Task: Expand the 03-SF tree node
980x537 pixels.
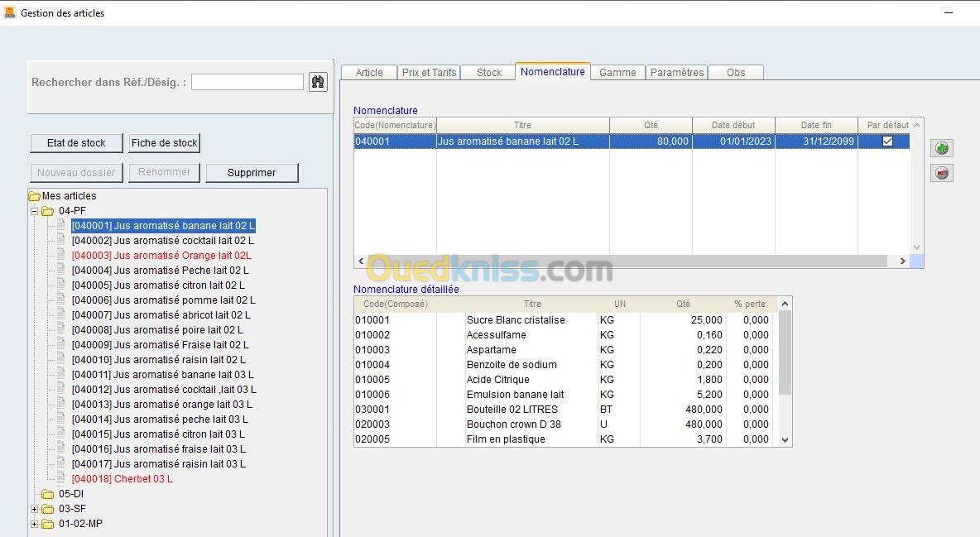Action: (35, 509)
